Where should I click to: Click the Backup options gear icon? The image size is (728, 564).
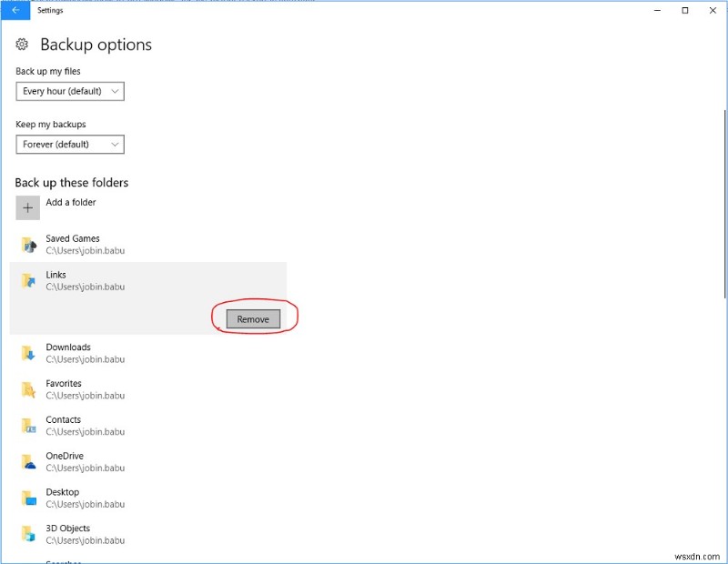click(x=22, y=44)
